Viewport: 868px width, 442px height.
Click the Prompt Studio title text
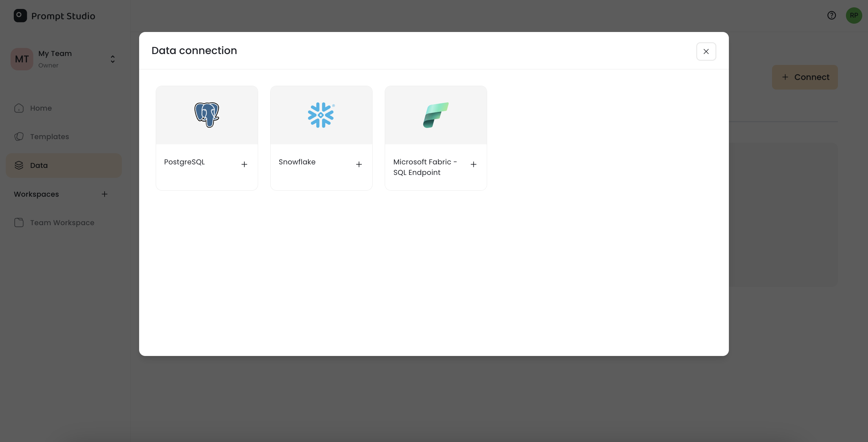63,16
